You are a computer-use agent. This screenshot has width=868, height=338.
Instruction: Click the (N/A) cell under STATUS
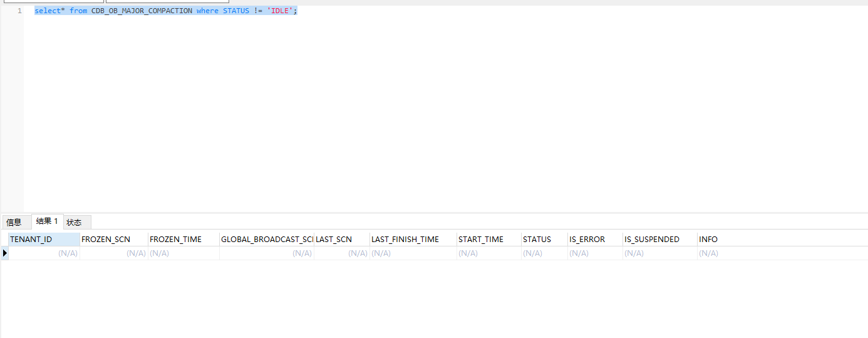[545, 253]
